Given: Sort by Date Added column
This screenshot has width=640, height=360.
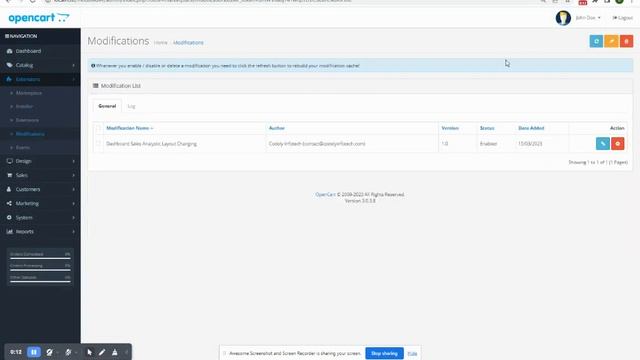Looking at the screenshot, I should pyautogui.click(x=531, y=128).
